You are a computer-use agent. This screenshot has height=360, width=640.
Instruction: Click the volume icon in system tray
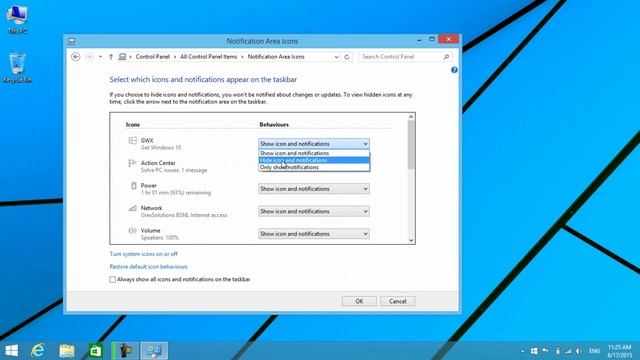click(x=579, y=351)
